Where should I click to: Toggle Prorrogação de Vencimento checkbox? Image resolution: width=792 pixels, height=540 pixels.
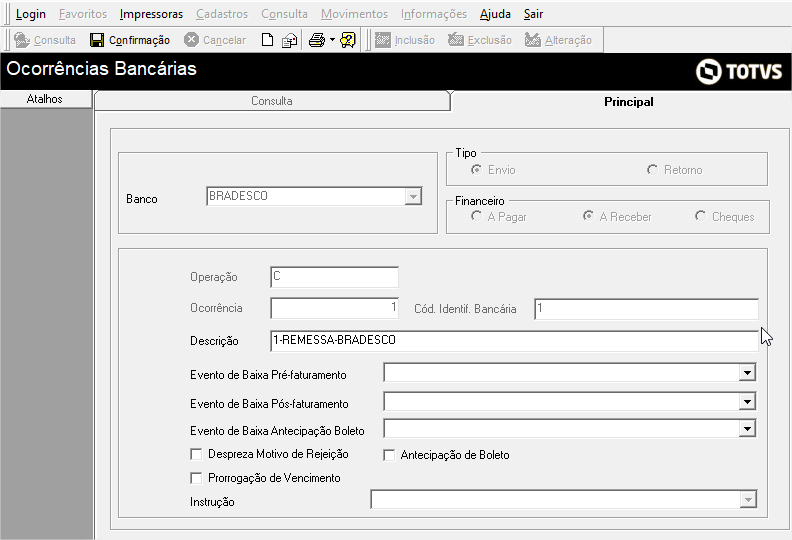196,478
